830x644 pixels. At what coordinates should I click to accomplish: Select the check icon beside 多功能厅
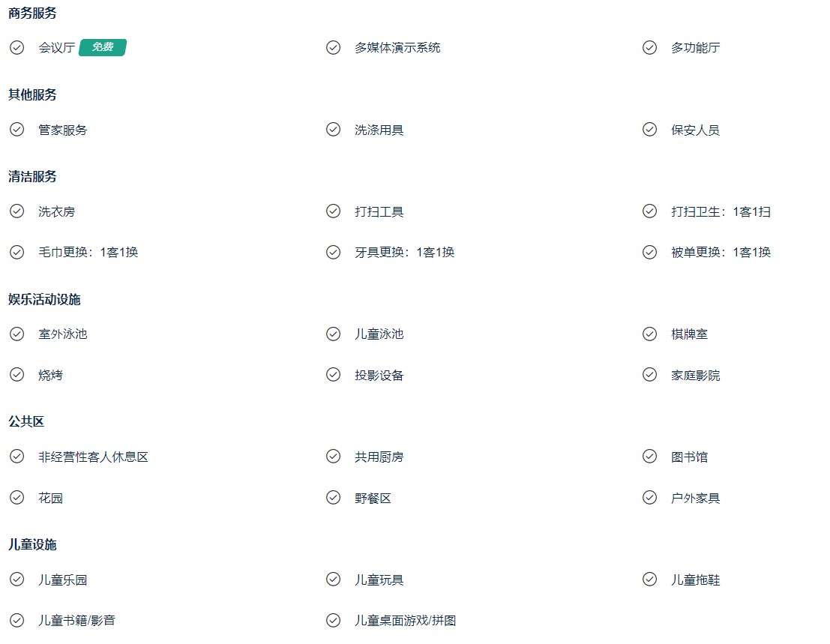[649, 48]
